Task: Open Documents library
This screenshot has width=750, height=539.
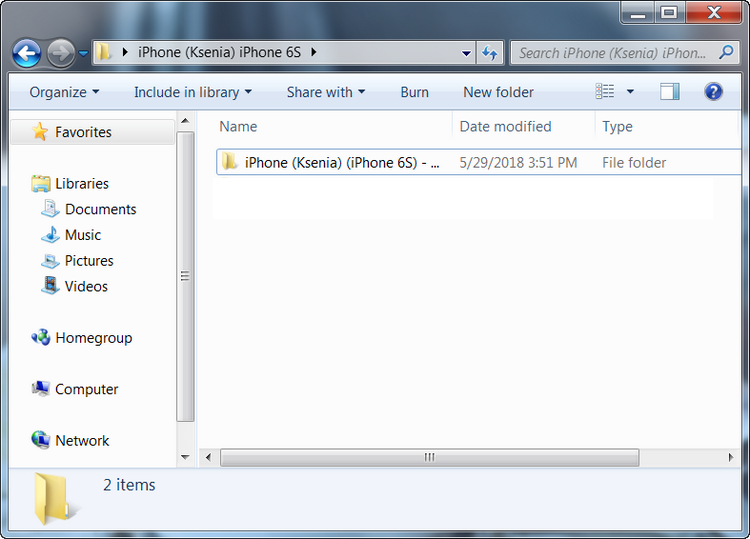Action: pyautogui.click(x=100, y=209)
